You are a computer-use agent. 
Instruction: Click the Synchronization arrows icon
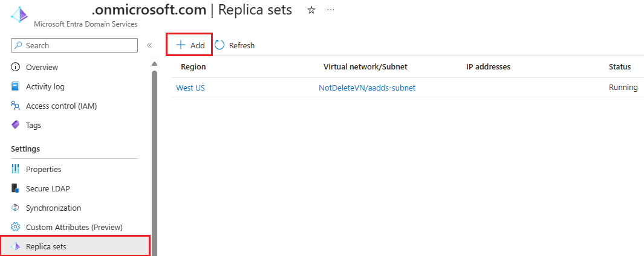(16, 208)
